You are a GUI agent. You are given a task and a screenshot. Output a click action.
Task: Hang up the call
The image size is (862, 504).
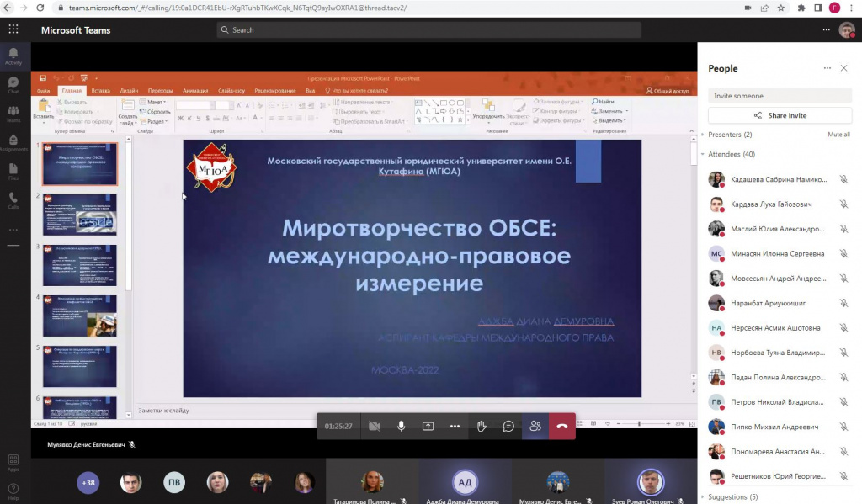click(x=561, y=426)
